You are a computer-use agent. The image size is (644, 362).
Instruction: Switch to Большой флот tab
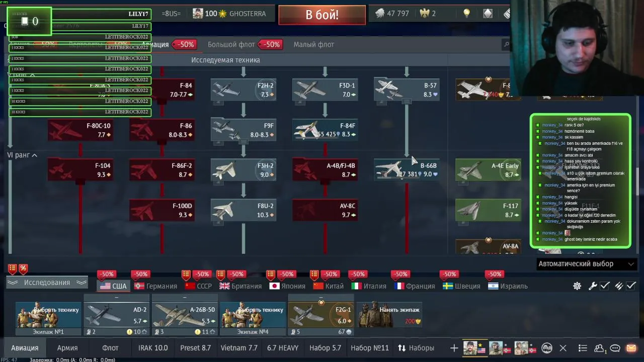click(x=231, y=44)
